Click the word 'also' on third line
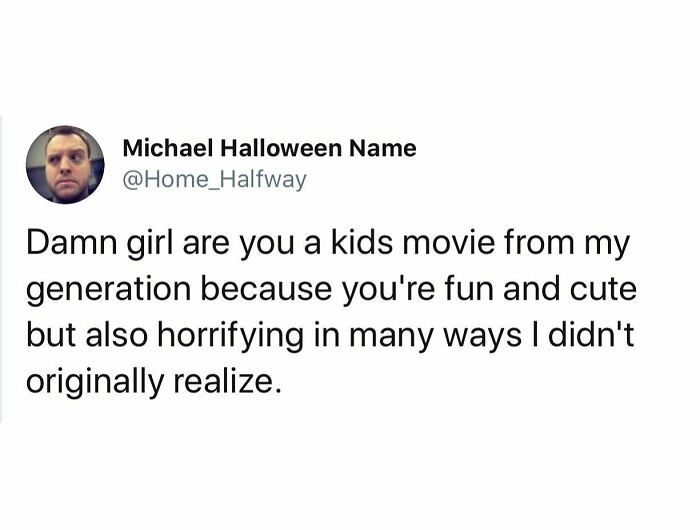 117,334
